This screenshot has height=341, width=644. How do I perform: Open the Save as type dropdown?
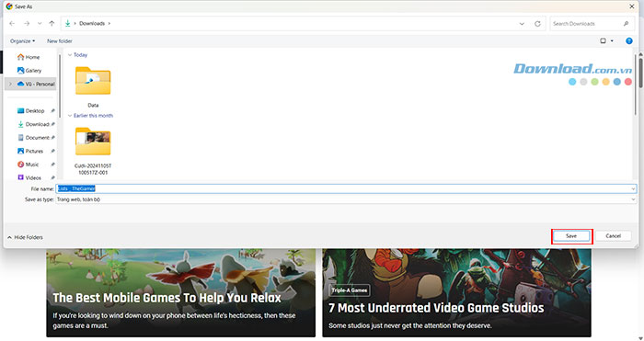pyautogui.click(x=346, y=199)
